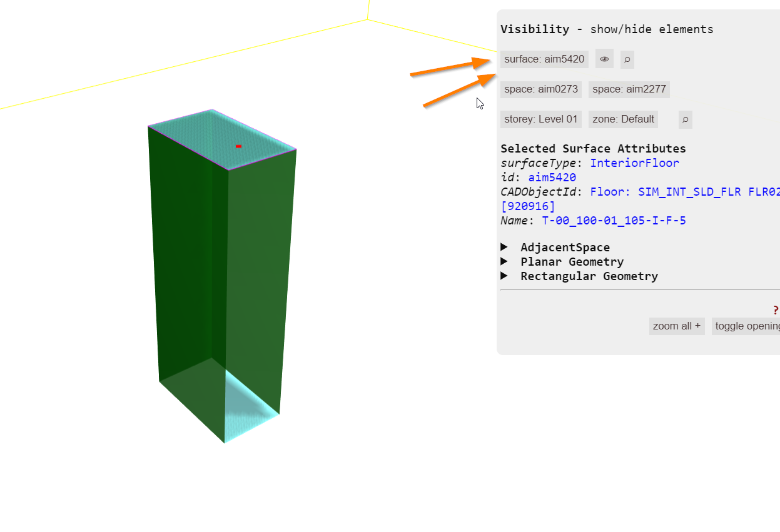Click the toggle openings button
Screen dimensions: 780x532
[x=746, y=326]
